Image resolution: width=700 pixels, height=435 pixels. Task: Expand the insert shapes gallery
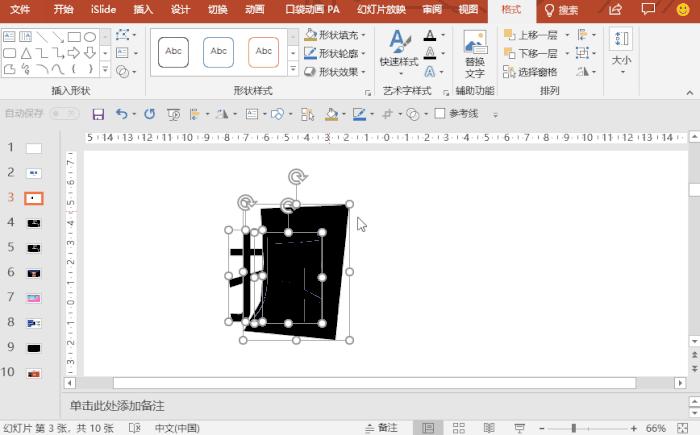pyautogui.click(x=105, y=69)
